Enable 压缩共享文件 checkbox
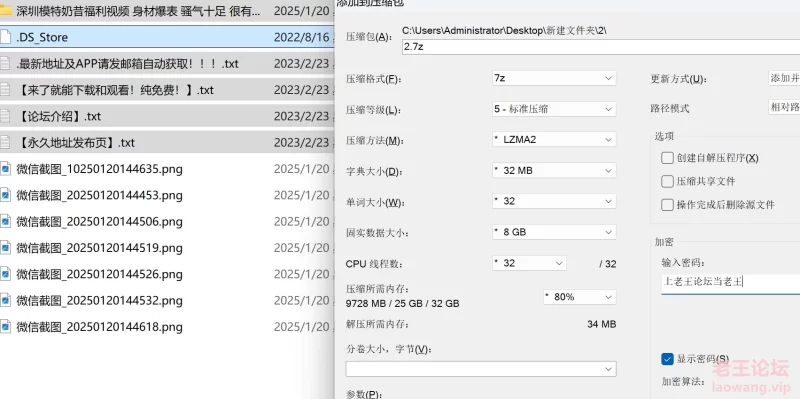The width and height of the screenshot is (800, 399). point(667,181)
